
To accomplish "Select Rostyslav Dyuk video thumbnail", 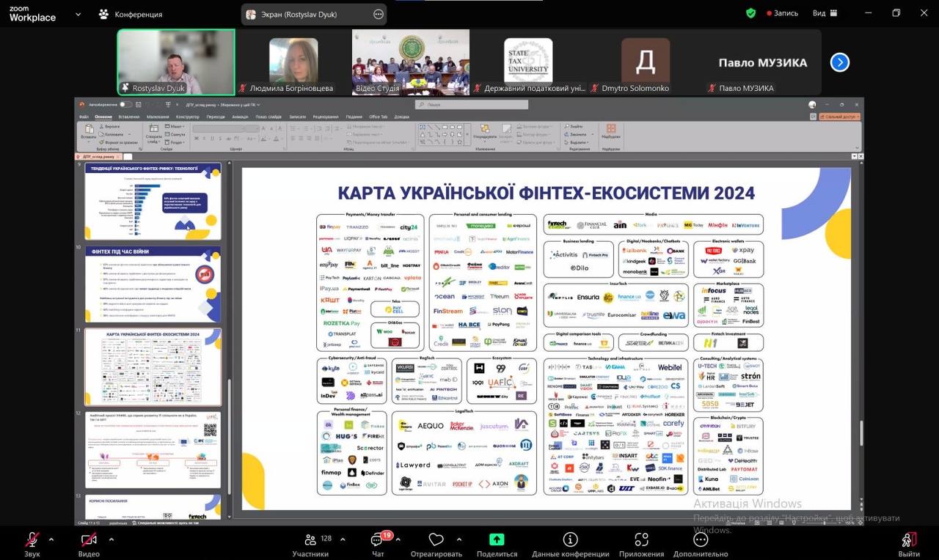I will click(x=176, y=62).
